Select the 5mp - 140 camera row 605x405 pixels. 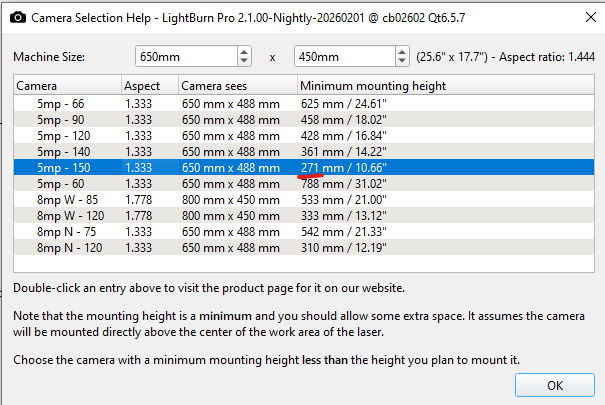click(61, 151)
